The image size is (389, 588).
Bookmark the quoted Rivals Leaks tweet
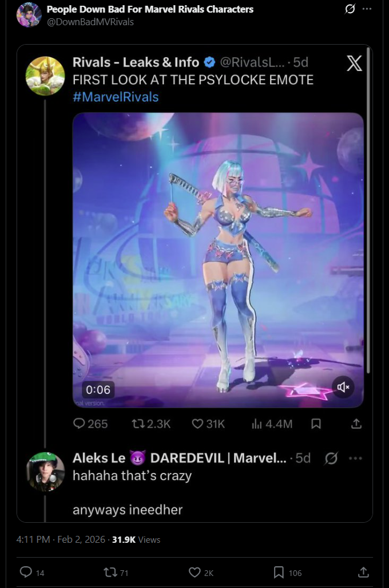point(316,424)
